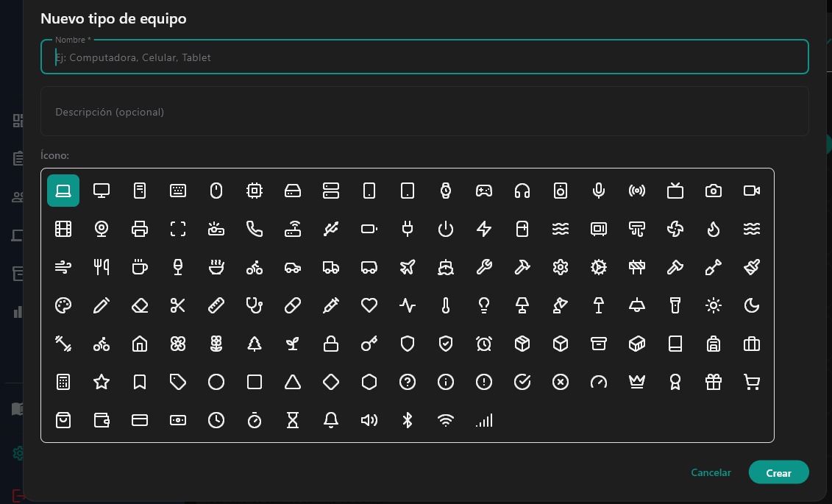
Task: Pick the printer icon
Action: pyautogui.click(x=140, y=229)
